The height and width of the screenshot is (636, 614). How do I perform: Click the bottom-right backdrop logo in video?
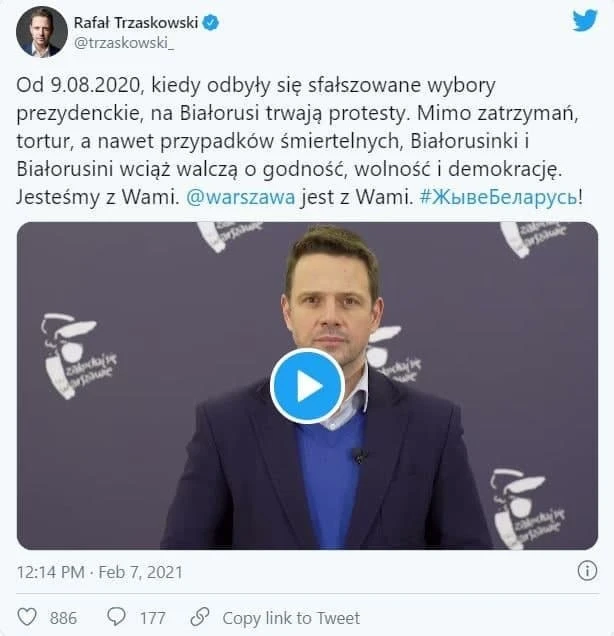(527, 509)
